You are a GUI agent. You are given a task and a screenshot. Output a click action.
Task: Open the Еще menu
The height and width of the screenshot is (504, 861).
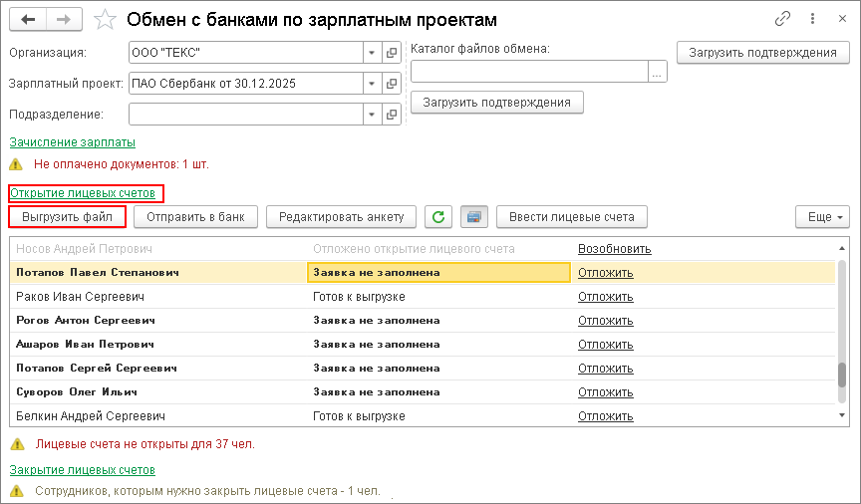point(821,216)
